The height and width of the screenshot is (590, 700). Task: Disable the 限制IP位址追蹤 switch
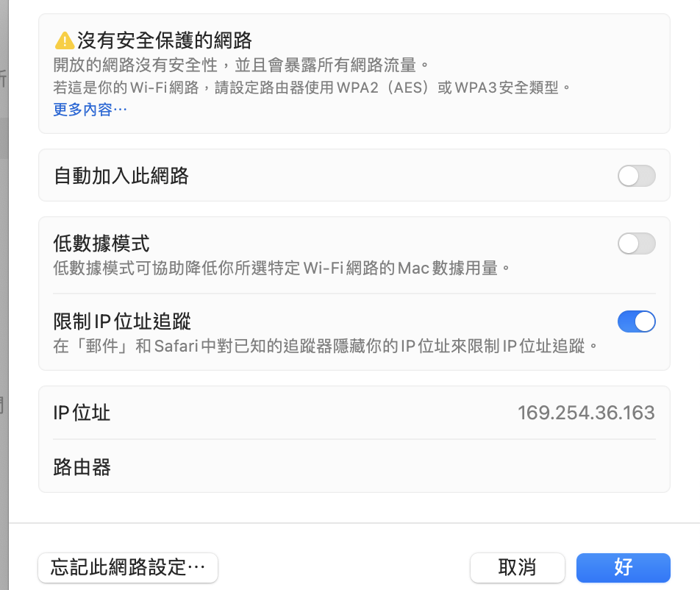[636, 321]
